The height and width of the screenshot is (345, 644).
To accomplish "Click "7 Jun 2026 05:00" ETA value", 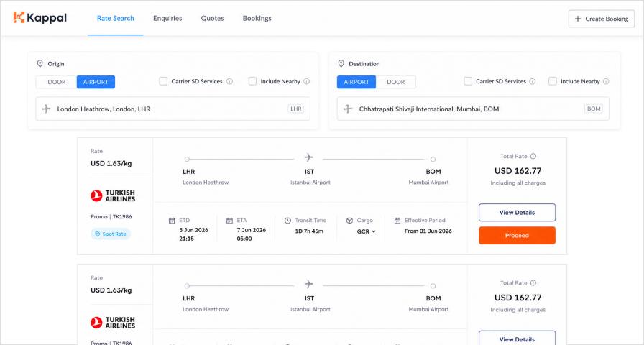I will 252,234.
